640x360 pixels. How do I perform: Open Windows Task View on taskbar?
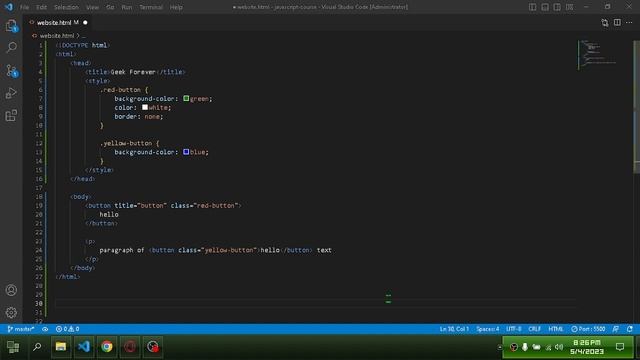(x=13, y=347)
